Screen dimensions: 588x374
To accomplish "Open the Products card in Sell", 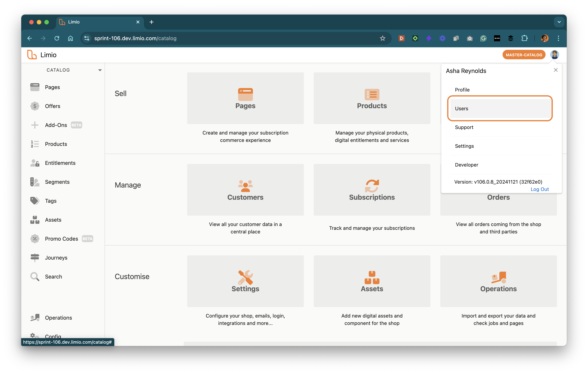I will (x=372, y=98).
